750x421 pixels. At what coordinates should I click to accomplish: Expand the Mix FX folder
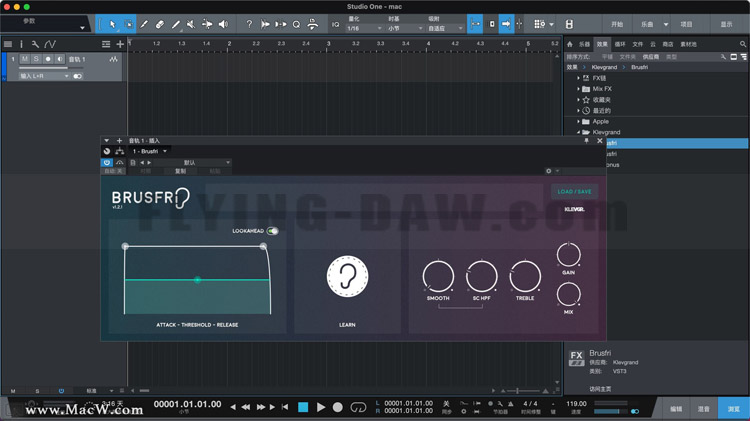[578, 89]
